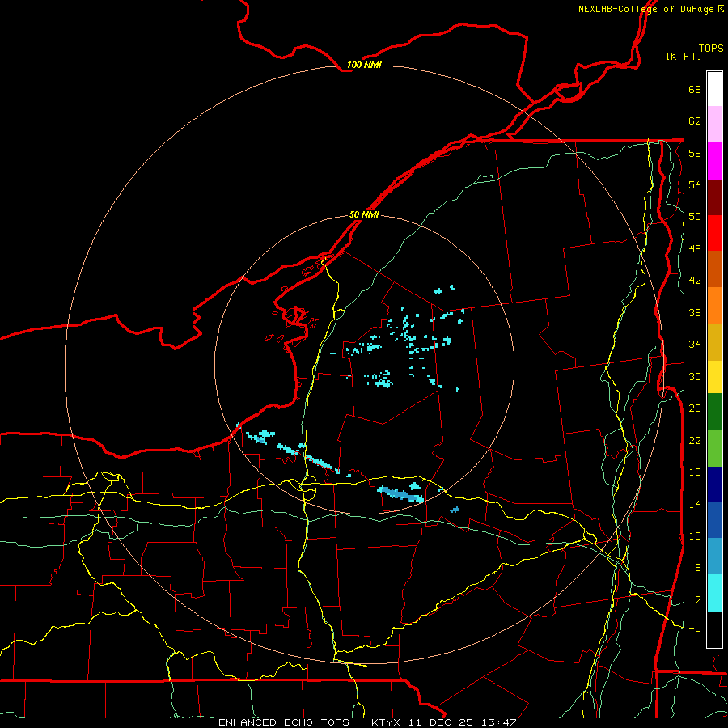Click the TH threshold legend label

click(x=695, y=632)
